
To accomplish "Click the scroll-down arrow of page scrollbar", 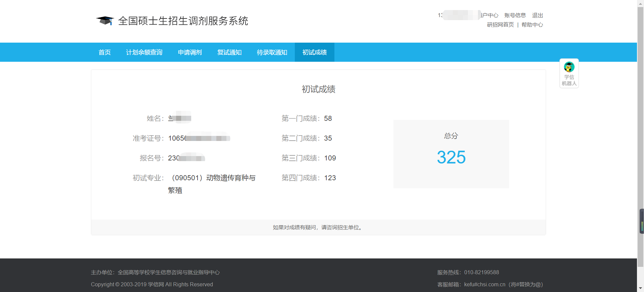I will (x=641, y=289).
